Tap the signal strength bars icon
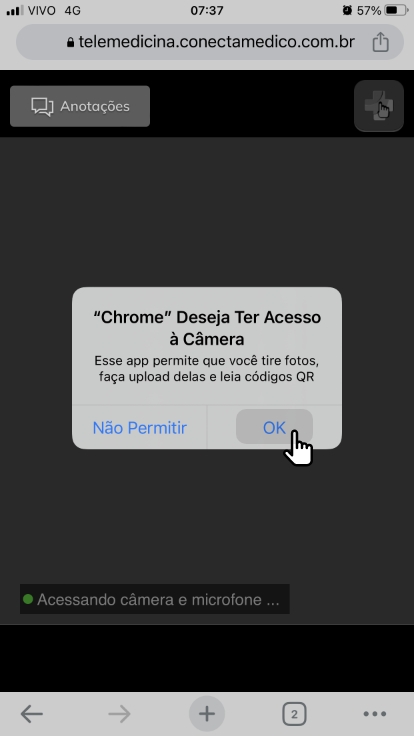 pos(15,10)
